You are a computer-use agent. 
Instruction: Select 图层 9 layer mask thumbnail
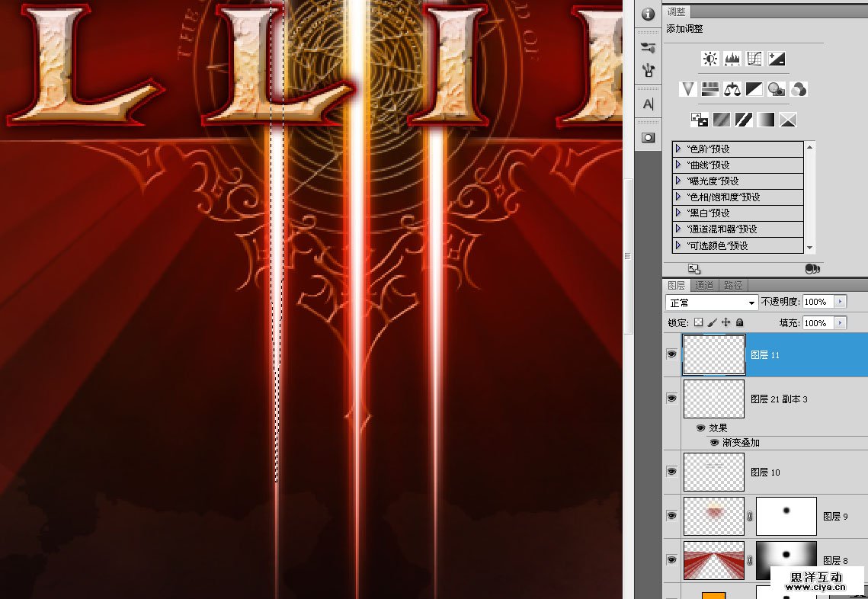pyautogui.click(x=786, y=516)
